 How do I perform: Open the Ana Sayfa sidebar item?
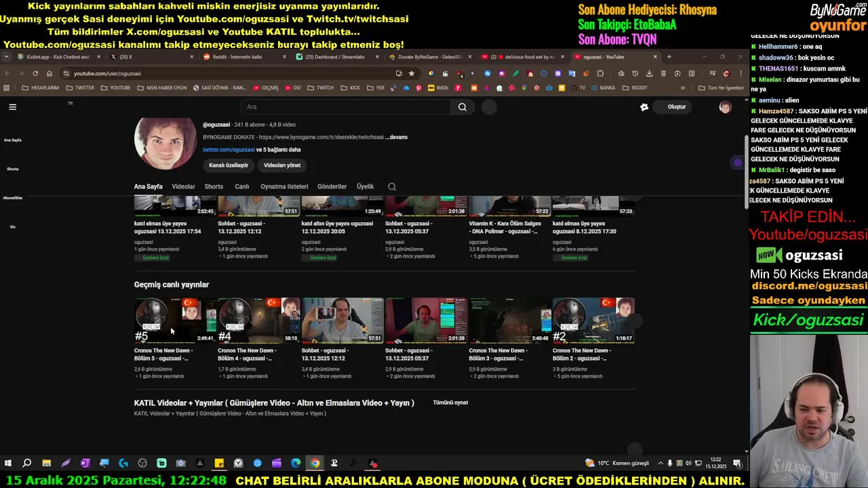pos(12,140)
